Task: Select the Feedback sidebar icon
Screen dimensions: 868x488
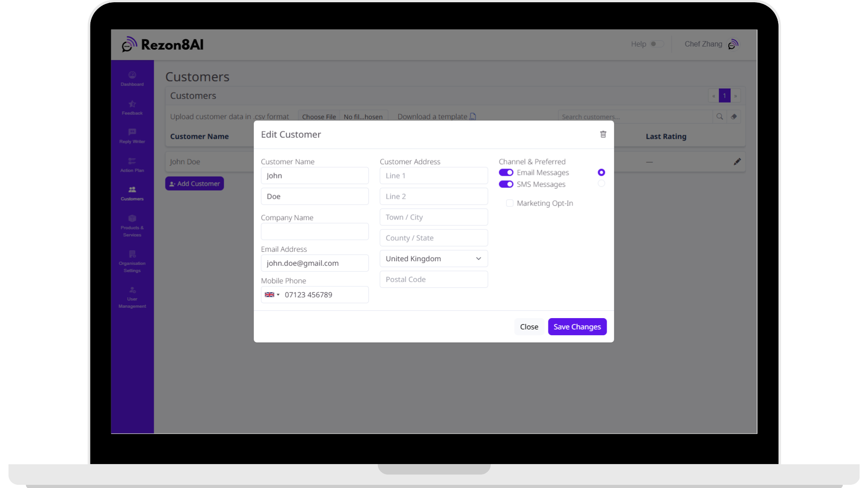Action: (x=132, y=108)
